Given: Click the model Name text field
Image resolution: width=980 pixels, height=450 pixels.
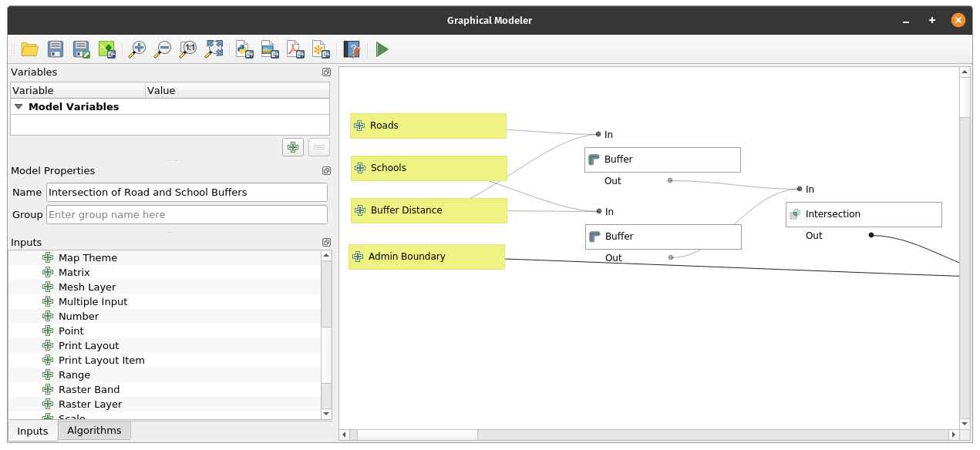Looking at the screenshot, I should pos(187,192).
